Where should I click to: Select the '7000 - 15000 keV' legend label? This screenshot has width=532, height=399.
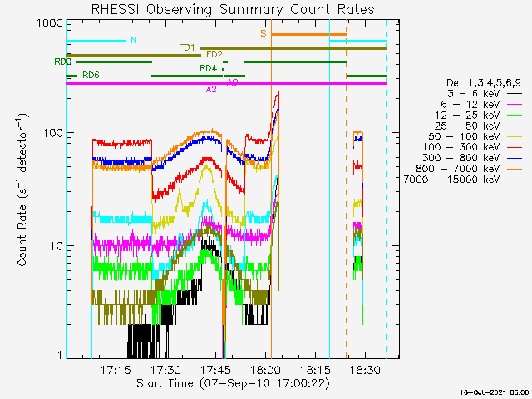[x=452, y=180]
